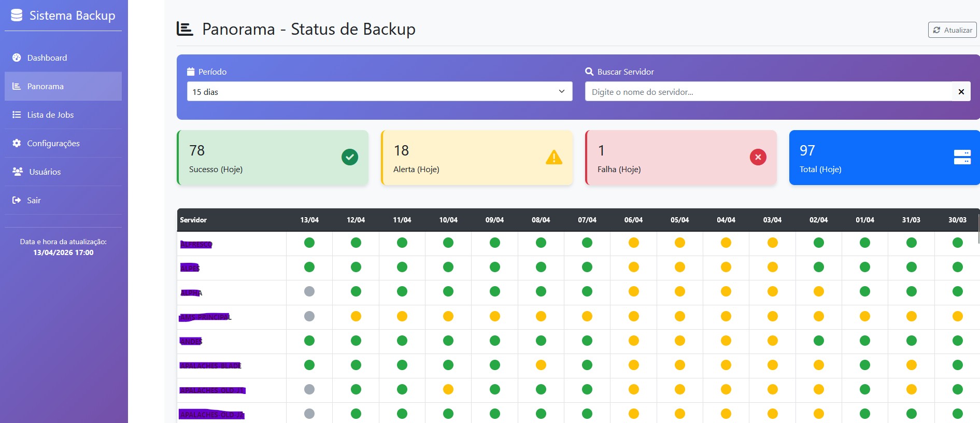Open Configurações in the sidebar
Image resolution: width=980 pixels, height=423 pixels.
point(63,143)
